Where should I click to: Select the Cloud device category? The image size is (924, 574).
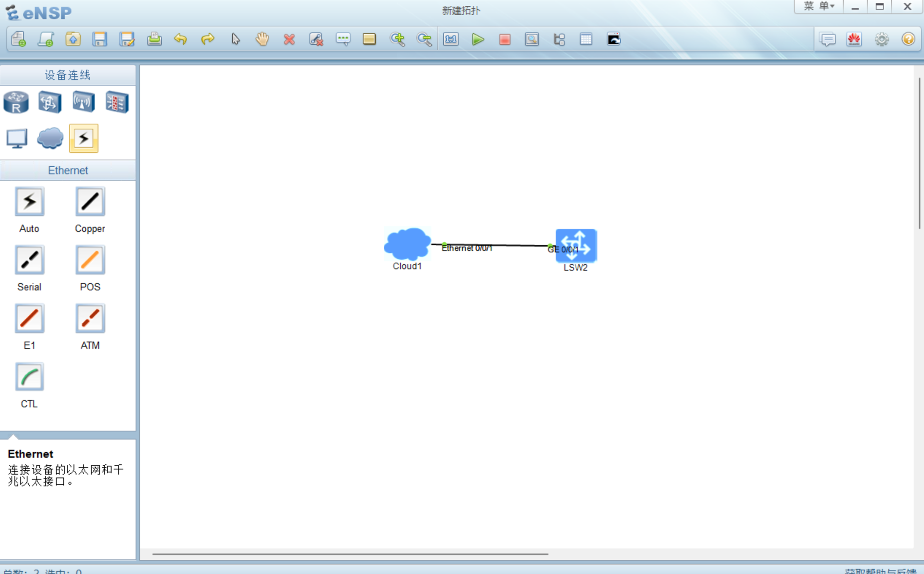[50, 138]
